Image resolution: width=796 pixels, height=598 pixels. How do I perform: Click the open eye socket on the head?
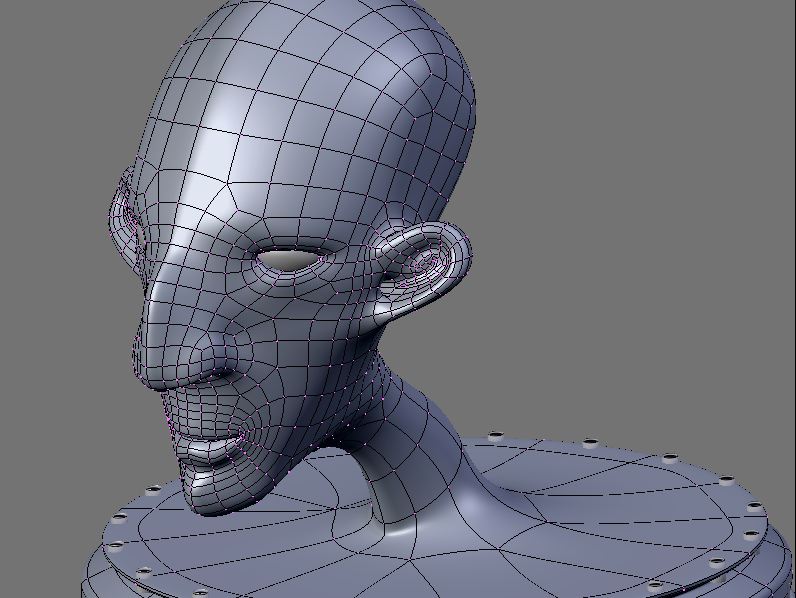click(292, 259)
